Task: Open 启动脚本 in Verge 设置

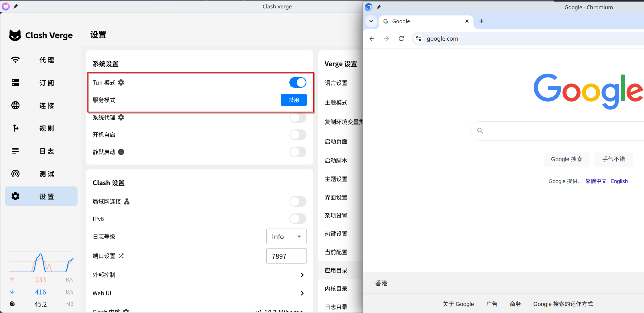Action: click(x=336, y=161)
